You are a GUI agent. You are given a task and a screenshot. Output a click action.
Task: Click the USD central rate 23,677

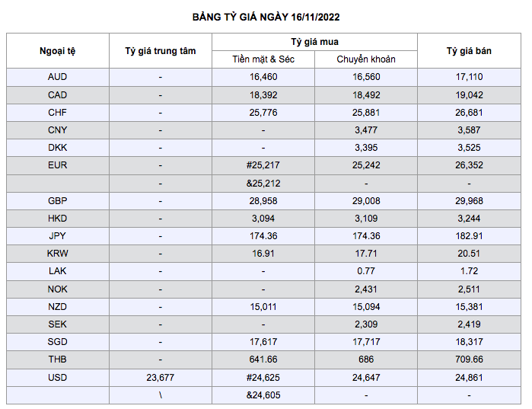click(161, 377)
